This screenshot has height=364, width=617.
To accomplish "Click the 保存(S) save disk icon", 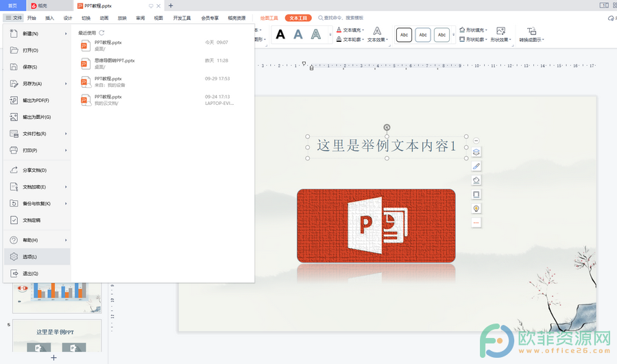I will coord(14,67).
